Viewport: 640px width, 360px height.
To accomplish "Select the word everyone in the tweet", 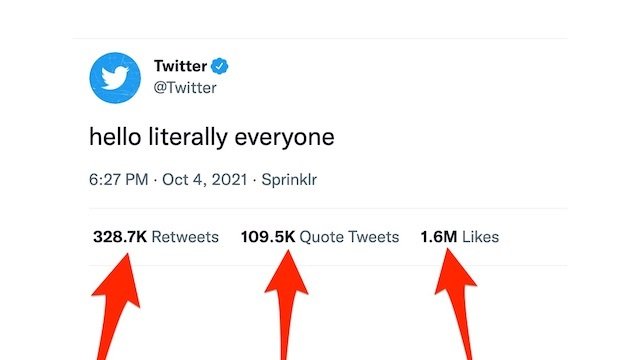I will click(284, 138).
